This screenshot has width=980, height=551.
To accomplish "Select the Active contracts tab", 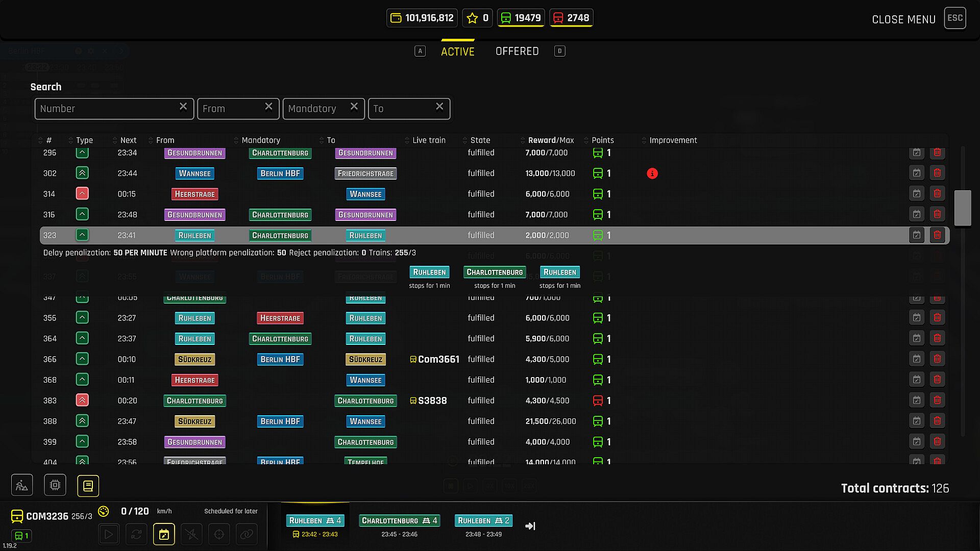I will click(457, 52).
